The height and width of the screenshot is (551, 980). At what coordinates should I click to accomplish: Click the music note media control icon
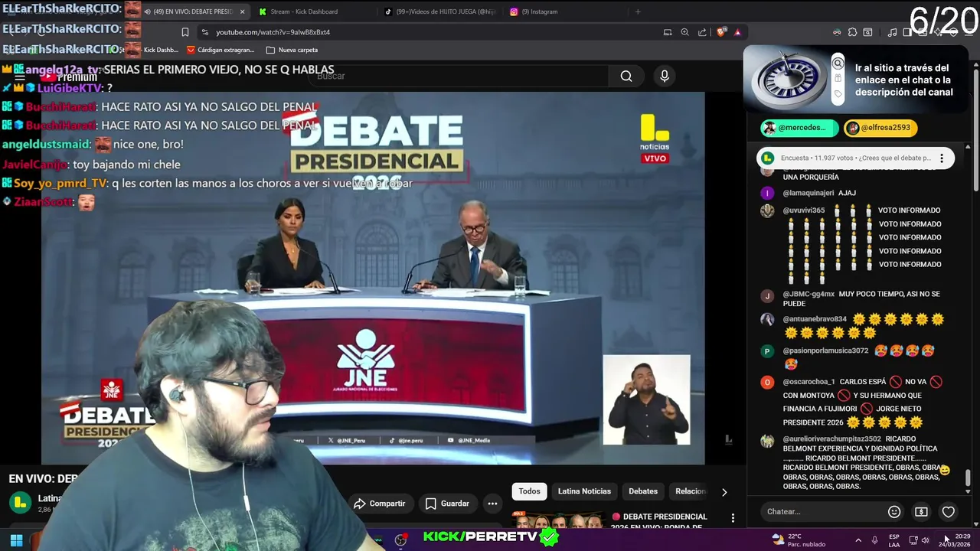[892, 32]
